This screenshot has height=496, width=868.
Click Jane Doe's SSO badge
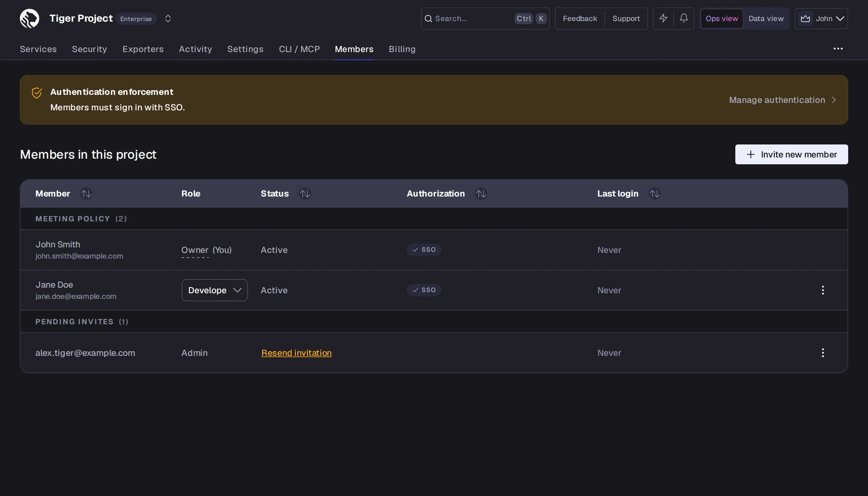point(424,290)
